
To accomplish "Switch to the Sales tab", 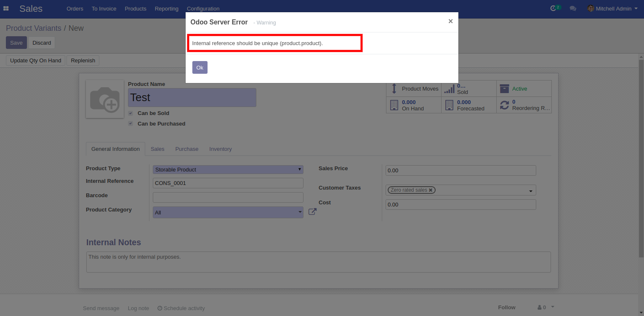I will pos(157,149).
